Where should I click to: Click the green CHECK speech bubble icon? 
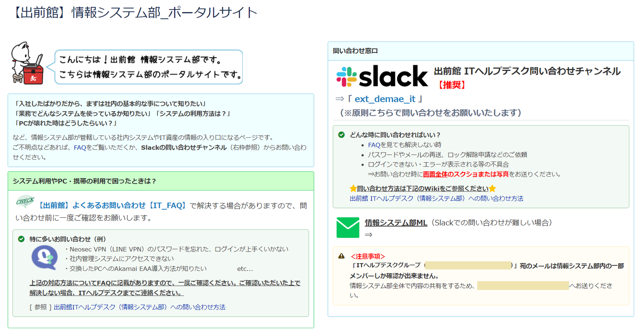[x=25, y=202]
